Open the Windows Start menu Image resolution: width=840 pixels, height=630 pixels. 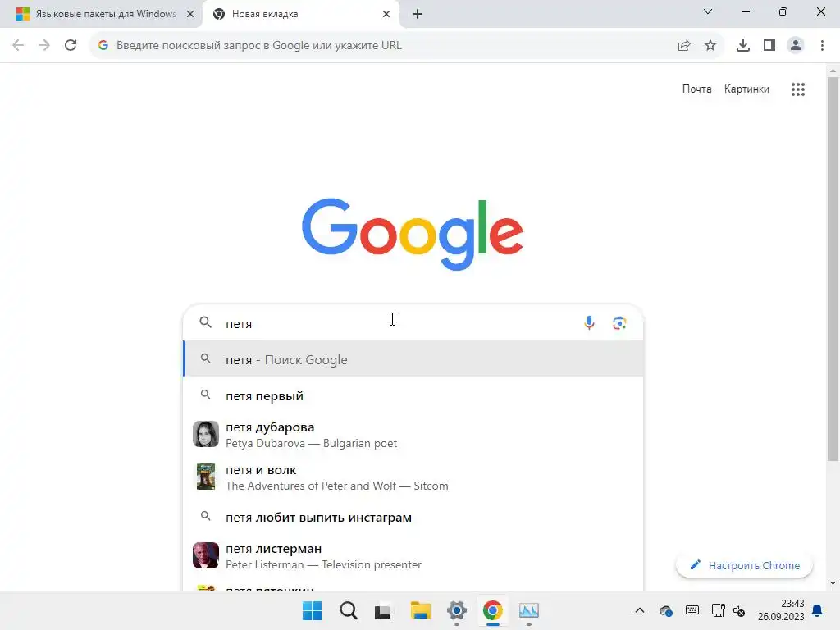pos(313,610)
